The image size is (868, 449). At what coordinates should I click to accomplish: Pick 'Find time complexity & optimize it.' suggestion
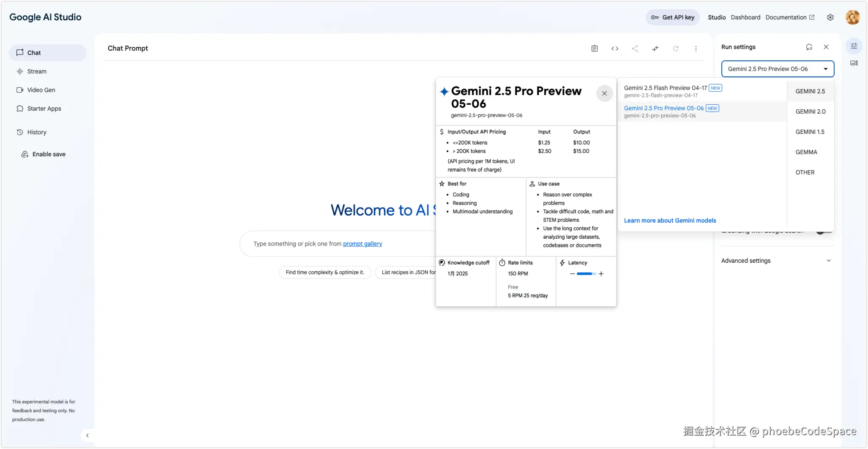(325, 272)
